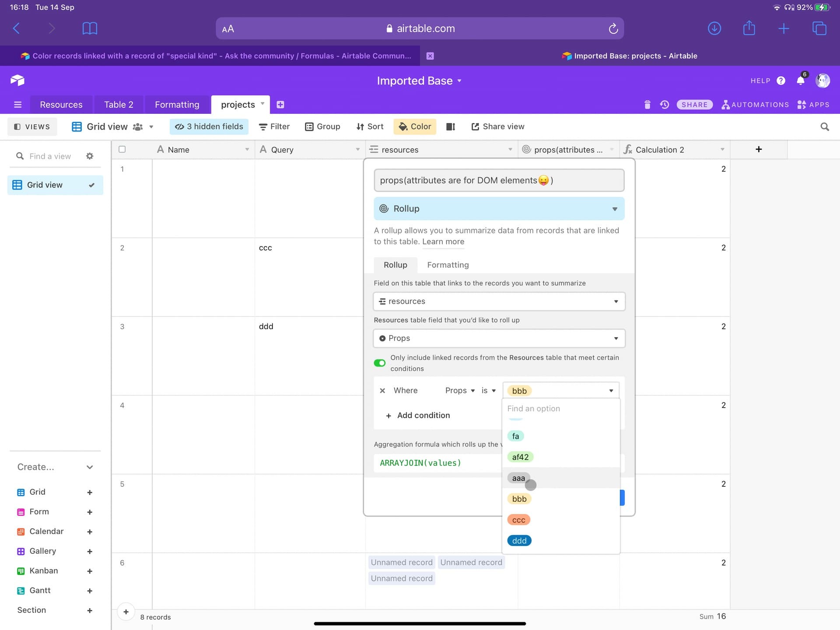The height and width of the screenshot is (630, 840).
Task: Open the tables list hamburger menu
Action: (17, 105)
